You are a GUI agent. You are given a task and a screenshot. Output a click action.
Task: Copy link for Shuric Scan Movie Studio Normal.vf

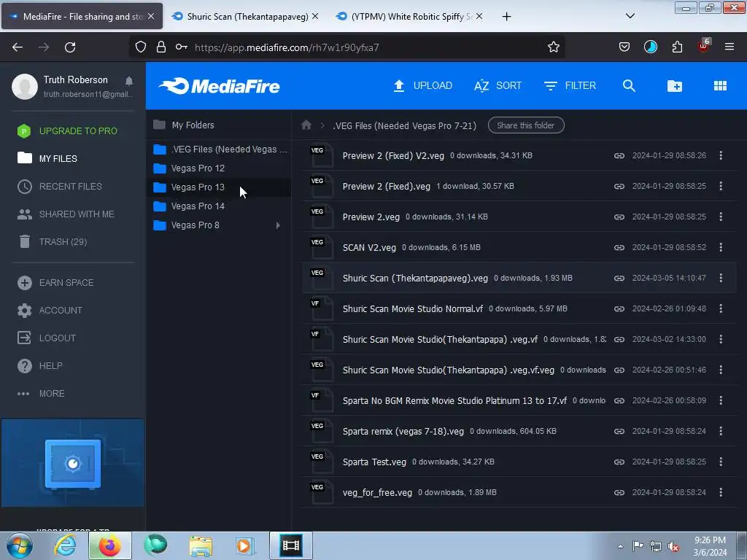coord(619,309)
